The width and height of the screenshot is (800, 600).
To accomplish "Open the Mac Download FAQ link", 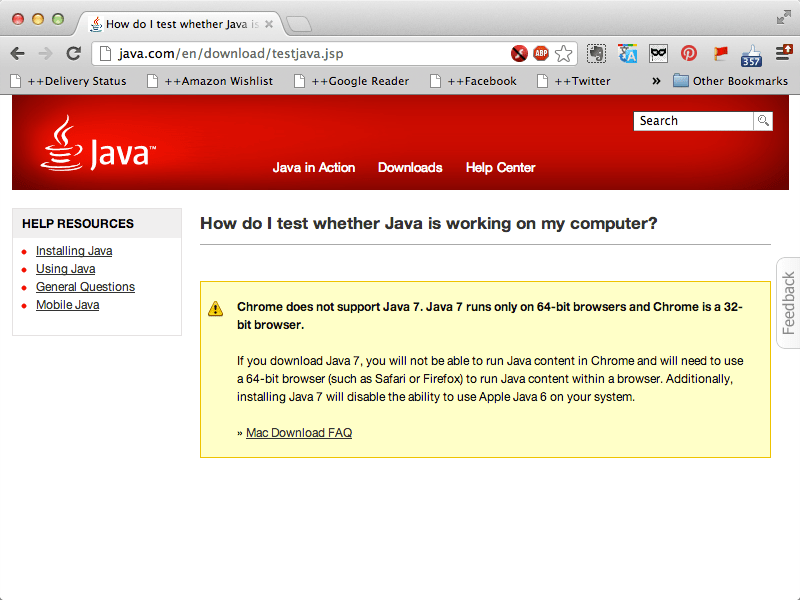I will point(299,433).
